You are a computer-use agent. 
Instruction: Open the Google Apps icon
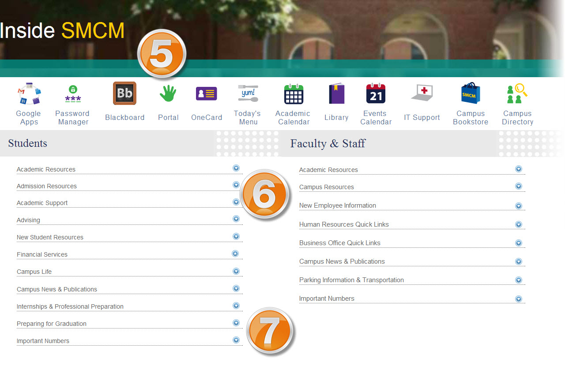pos(29,93)
